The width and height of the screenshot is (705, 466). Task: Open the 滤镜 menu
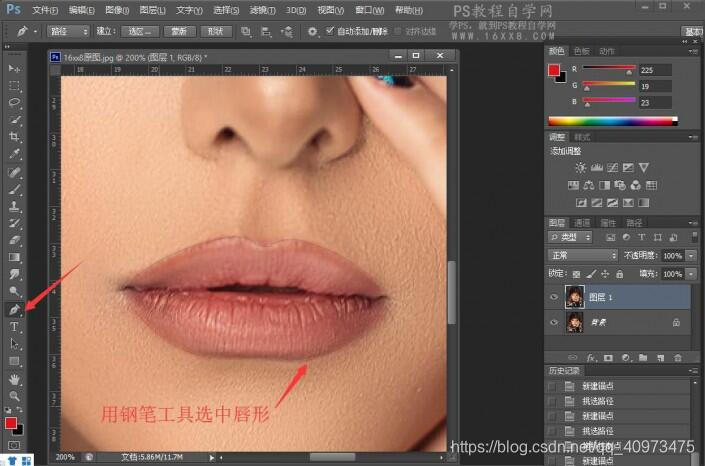pyautogui.click(x=263, y=10)
